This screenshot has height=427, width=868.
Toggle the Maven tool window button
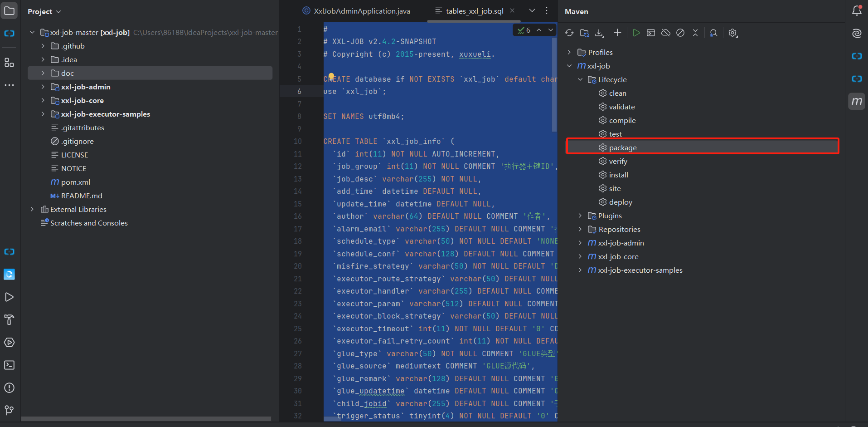857,101
